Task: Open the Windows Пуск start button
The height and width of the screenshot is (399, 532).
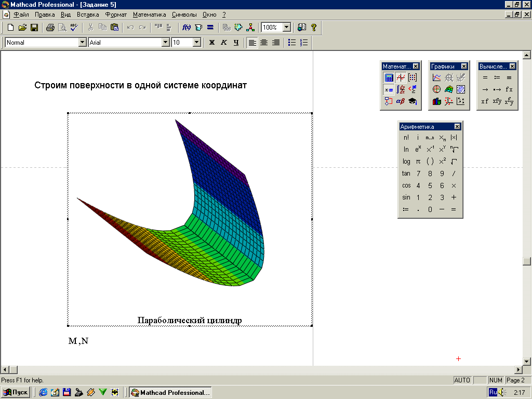Action: point(16,393)
